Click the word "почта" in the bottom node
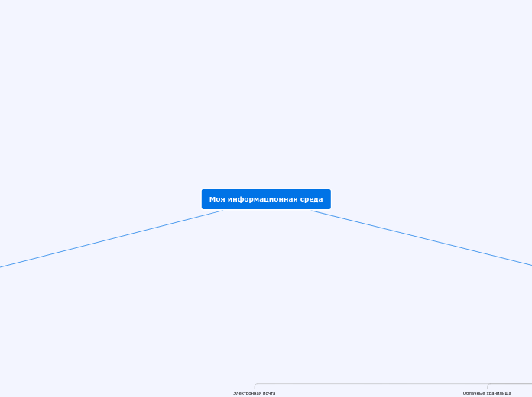Image resolution: width=532 pixels, height=397 pixels. click(268, 393)
